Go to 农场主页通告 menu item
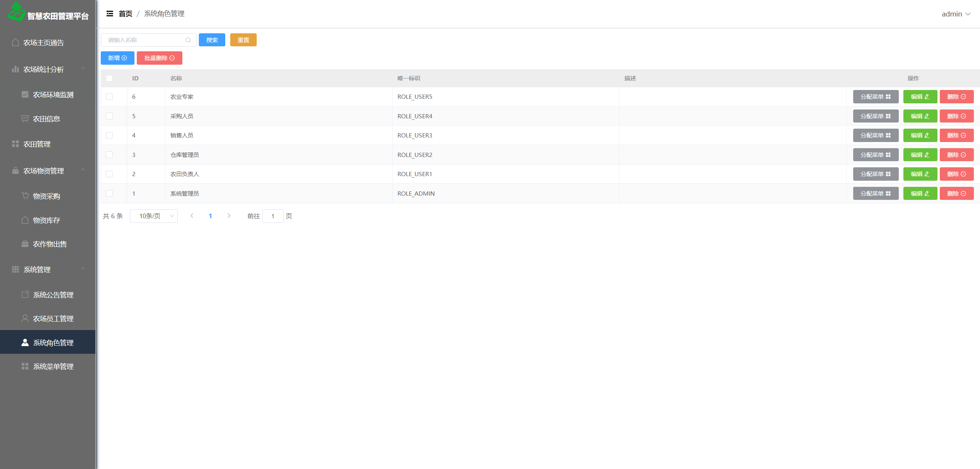Image resolution: width=980 pixels, height=469 pixels. tap(43, 42)
